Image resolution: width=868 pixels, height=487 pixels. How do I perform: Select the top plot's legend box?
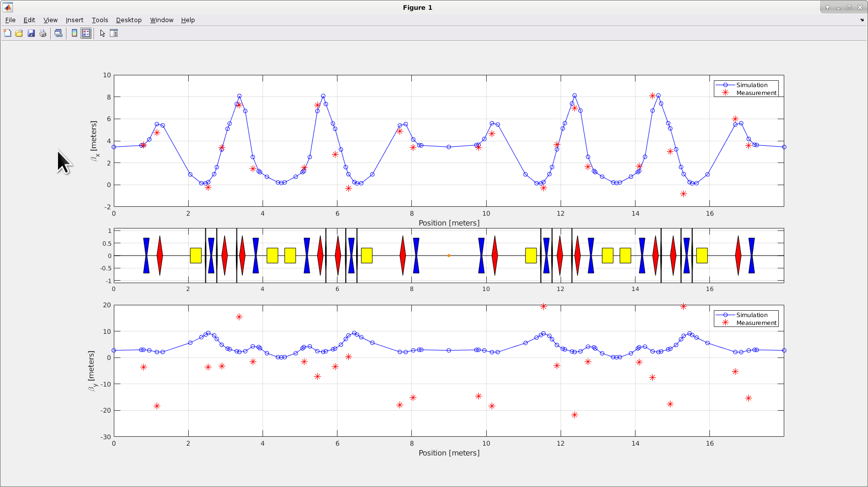[x=746, y=89]
